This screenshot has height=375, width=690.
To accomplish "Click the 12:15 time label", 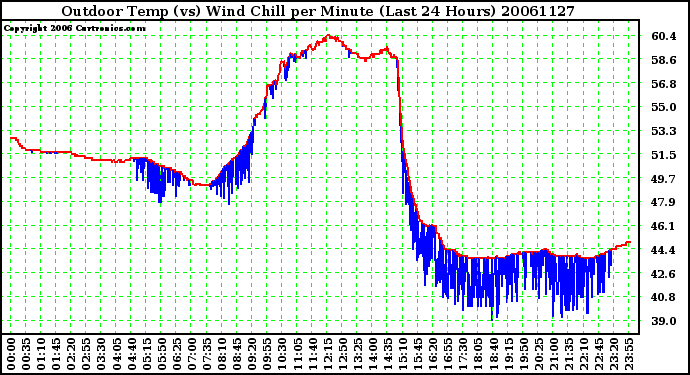I will click(327, 354).
